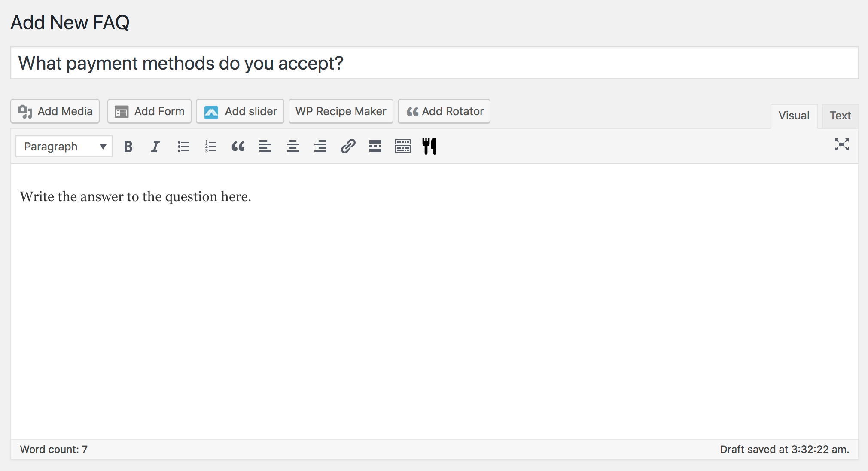Enable distraction-free writing mode
Viewport: 868px width, 471px height.
[x=841, y=145]
